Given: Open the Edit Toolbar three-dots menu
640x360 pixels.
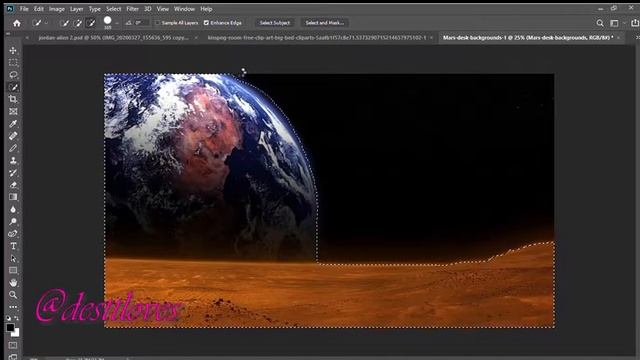Looking at the screenshot, I should coord(13,307).
